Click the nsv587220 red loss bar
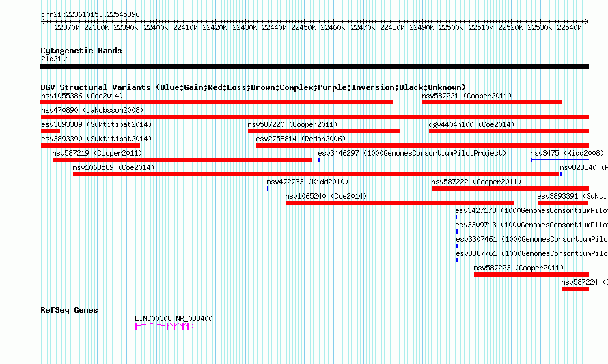Image resolution: width=608 pixels, height=364 pixels. [324, 131]
